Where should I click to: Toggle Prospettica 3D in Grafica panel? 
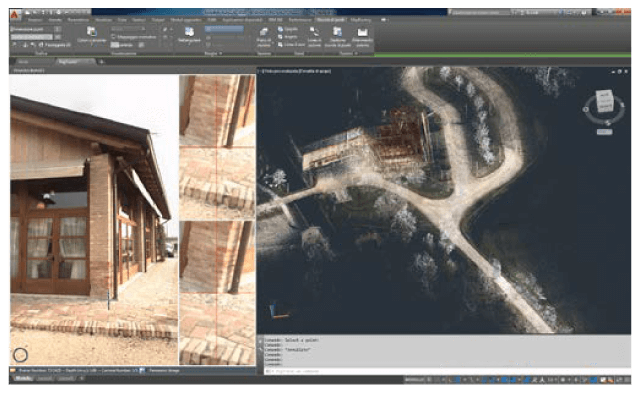(54, 45)
